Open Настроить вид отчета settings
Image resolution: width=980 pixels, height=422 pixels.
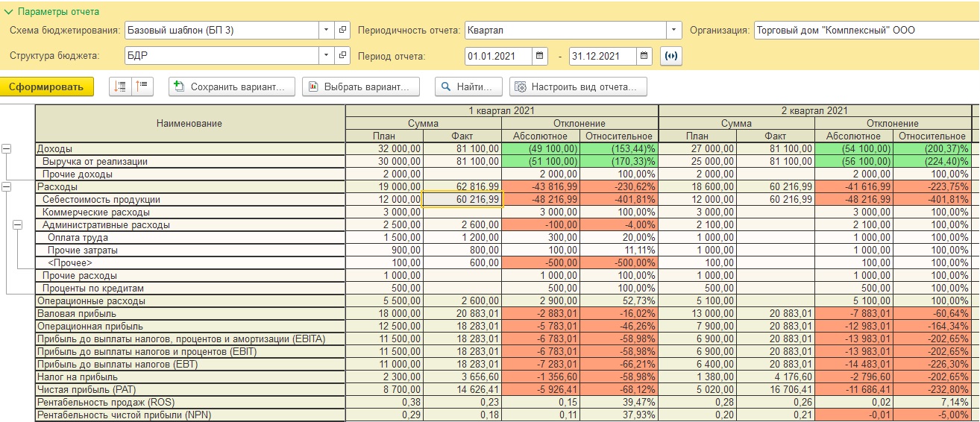pos(578,86)
